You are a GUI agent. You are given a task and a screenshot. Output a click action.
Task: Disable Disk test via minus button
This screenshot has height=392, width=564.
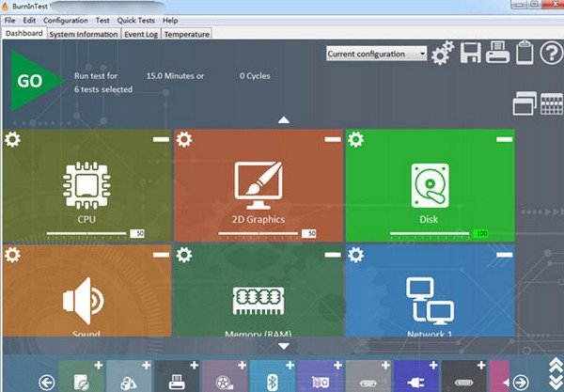pos(505,139)
